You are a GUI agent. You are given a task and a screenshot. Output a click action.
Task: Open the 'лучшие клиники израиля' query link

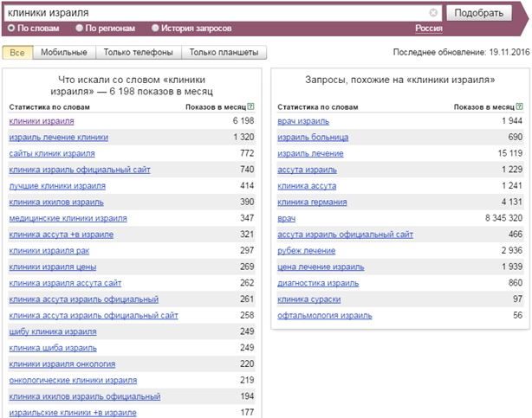[x=57, y=186]
